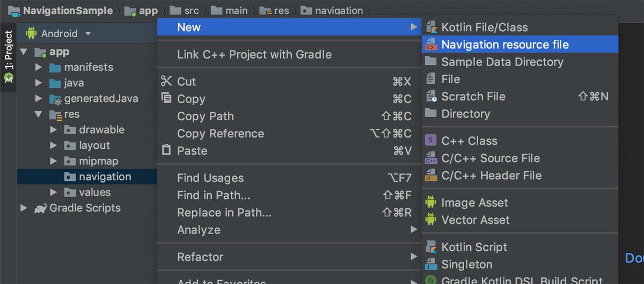
Task: Click the C/C++ Source File icon
Action: [431, 158]
